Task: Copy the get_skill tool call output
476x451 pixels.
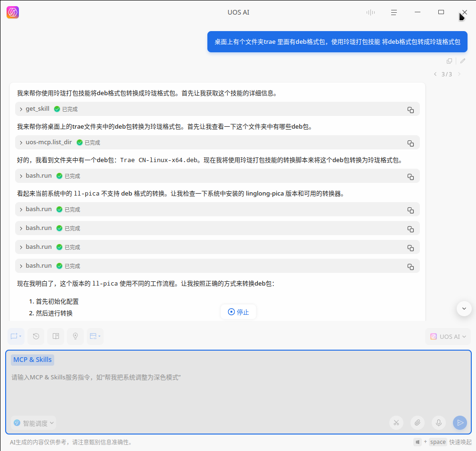Action: click(x=410, y=110)
